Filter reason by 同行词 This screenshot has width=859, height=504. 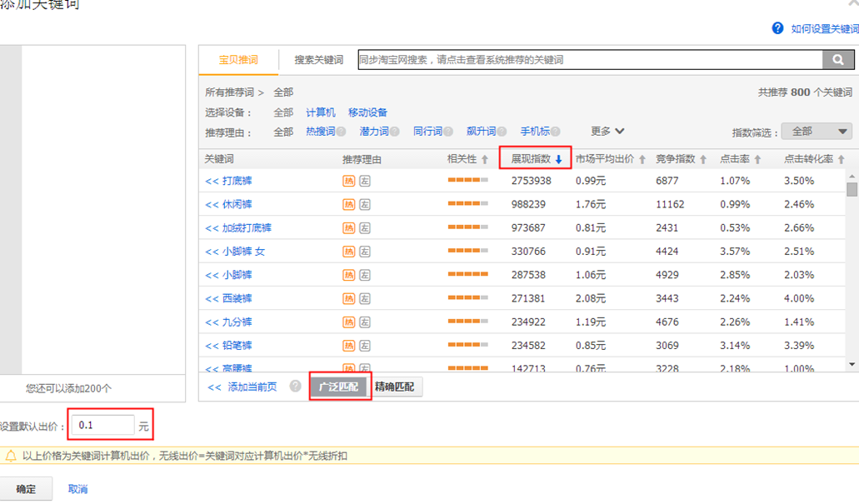pyautogui.click(x=427, y=132)
